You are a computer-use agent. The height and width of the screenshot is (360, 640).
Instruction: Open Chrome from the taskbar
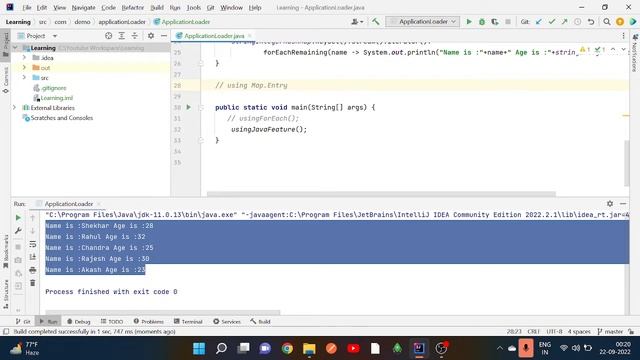[287, 348]
